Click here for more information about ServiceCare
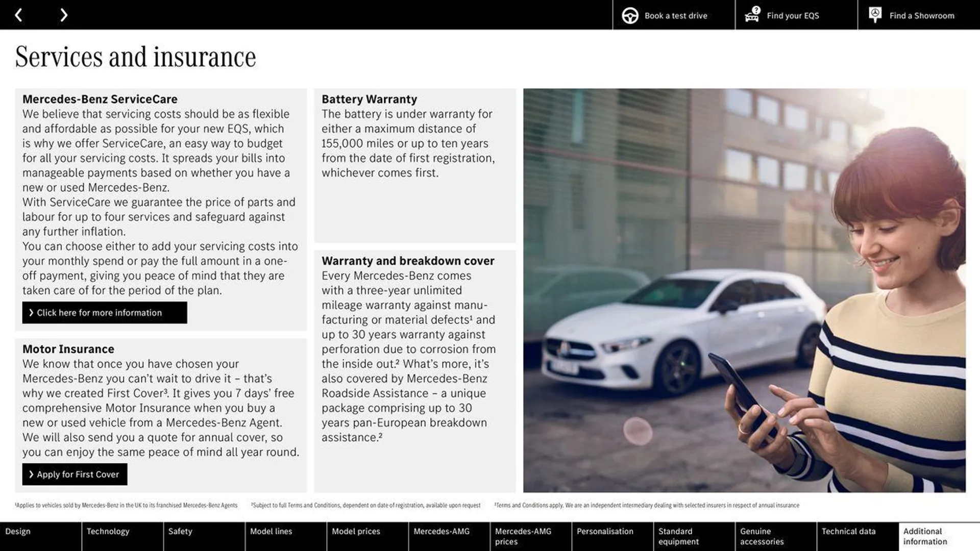 [105, 312]
